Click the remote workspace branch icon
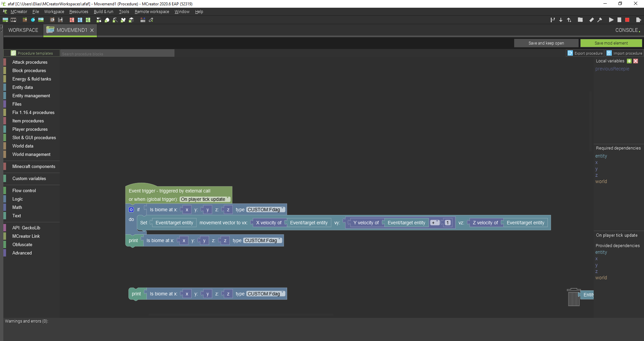The width and height of the screenshot is (644, 341). coord(552,20)
